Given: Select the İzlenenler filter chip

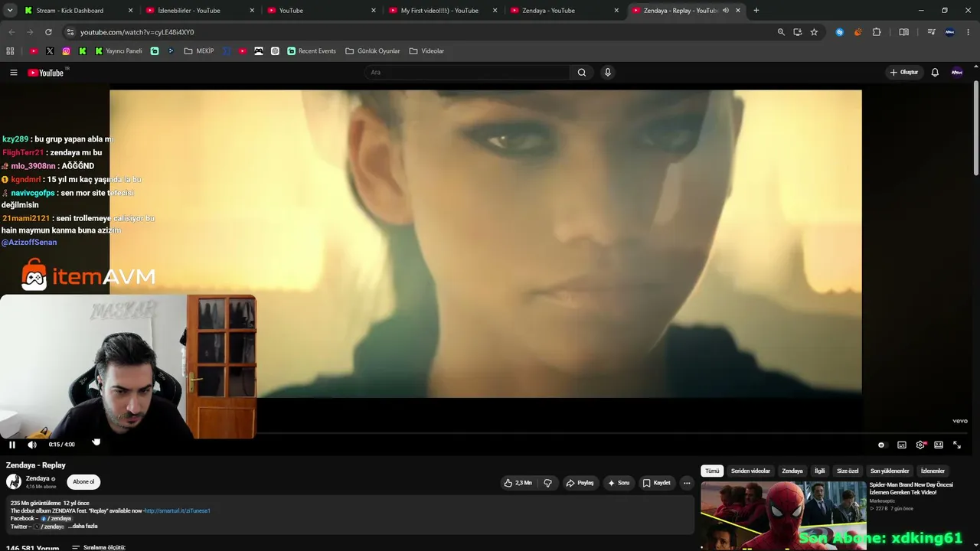Looking at the screenshot, I should point(933,471).
